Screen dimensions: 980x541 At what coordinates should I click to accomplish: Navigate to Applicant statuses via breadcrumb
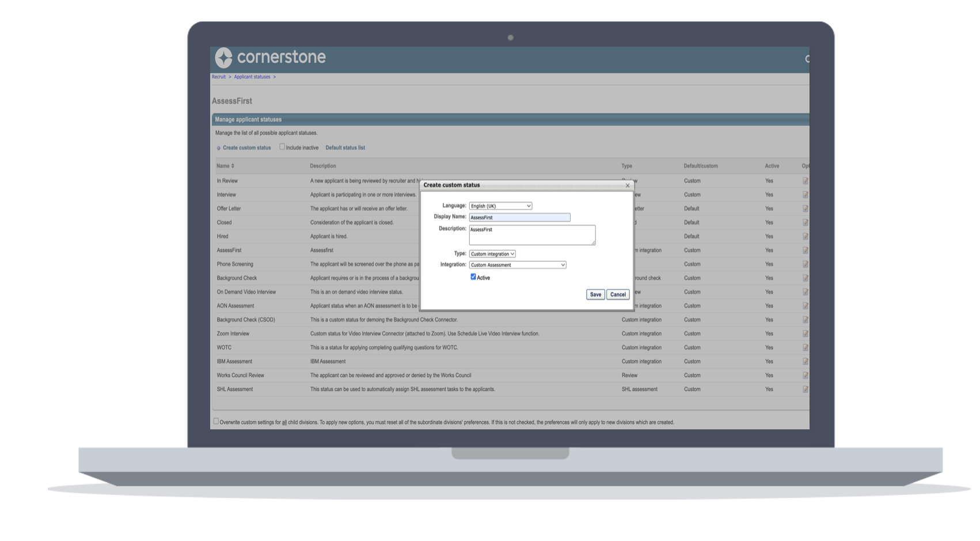coord(252,77)
